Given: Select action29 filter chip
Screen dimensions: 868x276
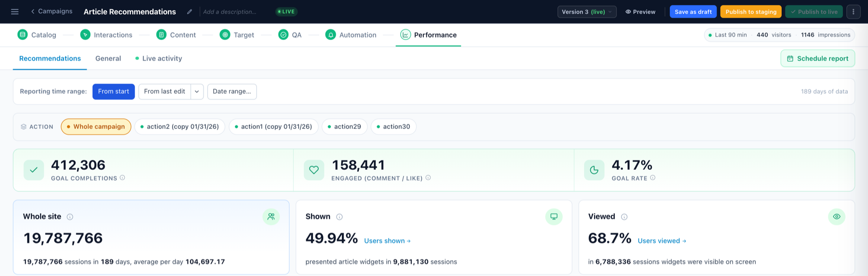Looking at the screenshot, I should click(344, 126).
